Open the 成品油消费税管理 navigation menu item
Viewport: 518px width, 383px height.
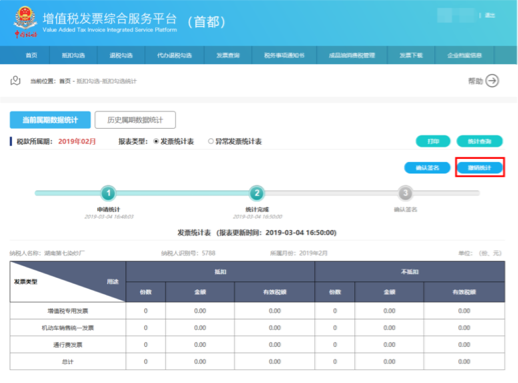click(x=352, y=55)
